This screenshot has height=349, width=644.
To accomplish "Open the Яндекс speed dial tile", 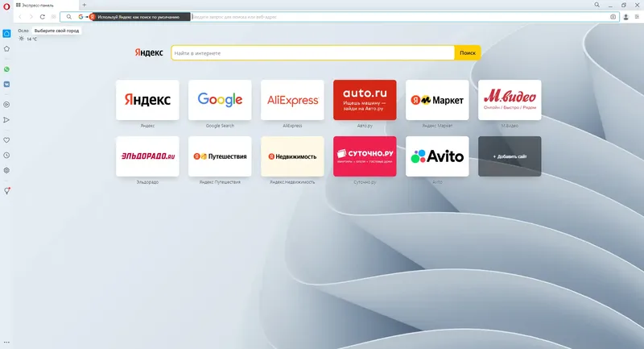I will click(x=147, y=100).
